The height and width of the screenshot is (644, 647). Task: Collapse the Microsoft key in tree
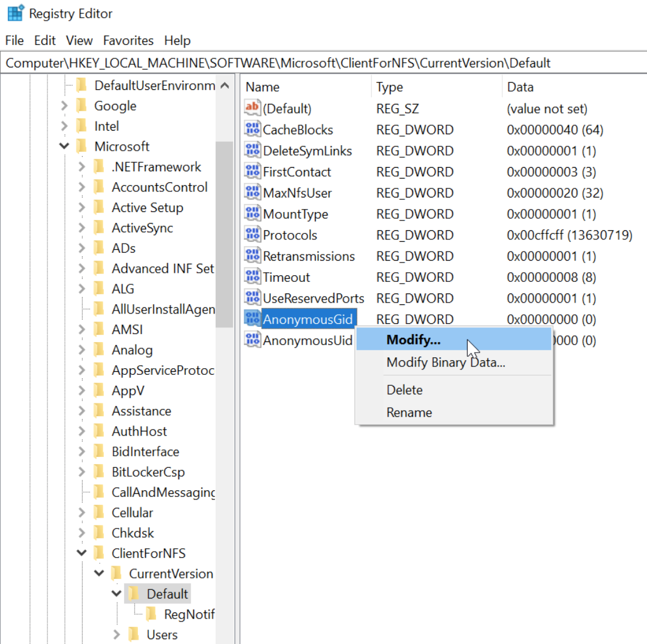[x=64, y=146]
